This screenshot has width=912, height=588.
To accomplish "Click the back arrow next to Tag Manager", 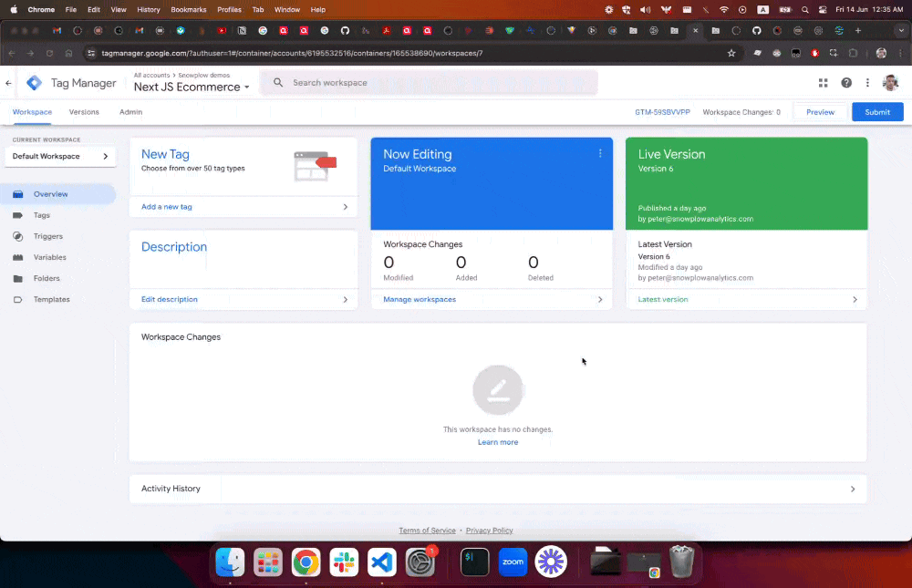I will [x=9, y=83].
